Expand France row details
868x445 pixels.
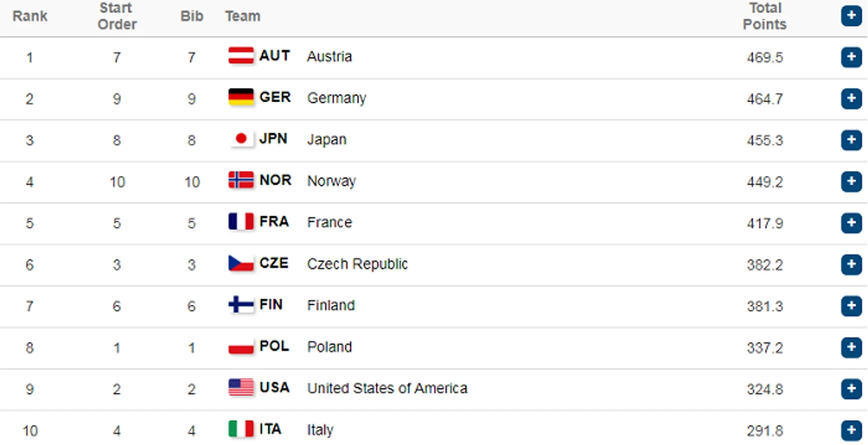click(x=851, y=223)
